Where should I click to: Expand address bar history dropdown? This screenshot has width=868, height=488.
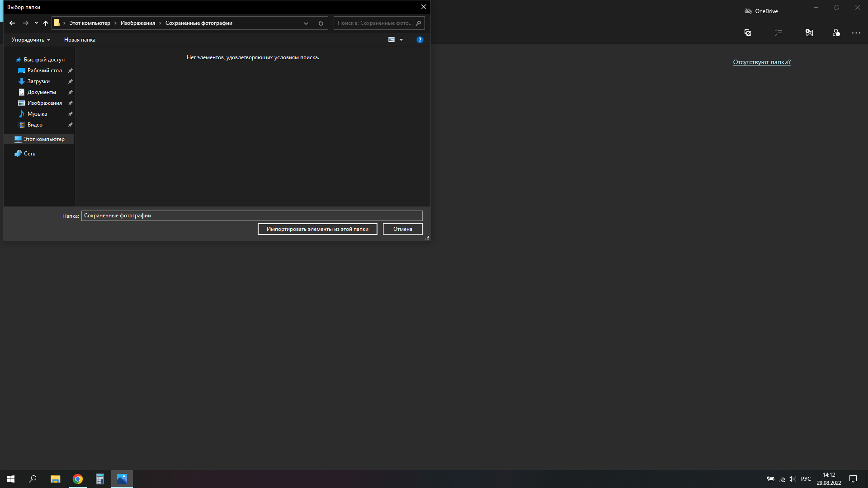click(x=306, y=23)
